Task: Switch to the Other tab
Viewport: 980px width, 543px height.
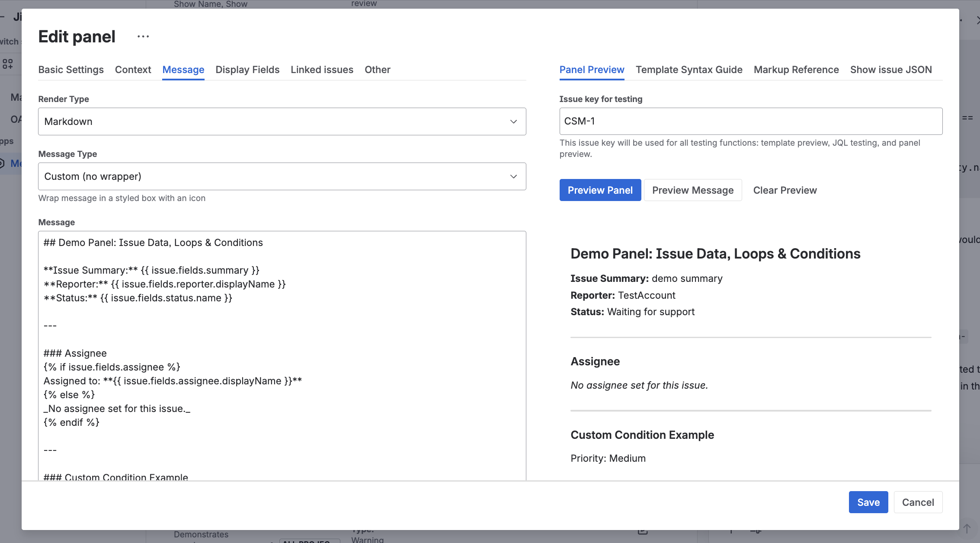Action: pos(377,70)
